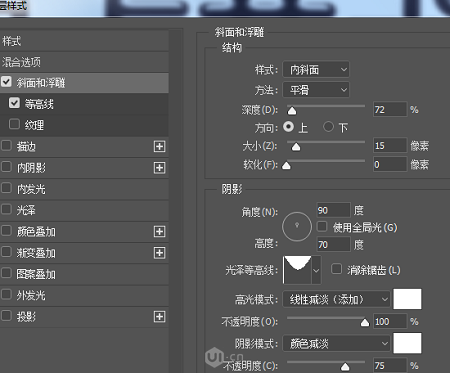Enable the 光泽 checkbox
The image size is (450, 373).
(6, 209)
